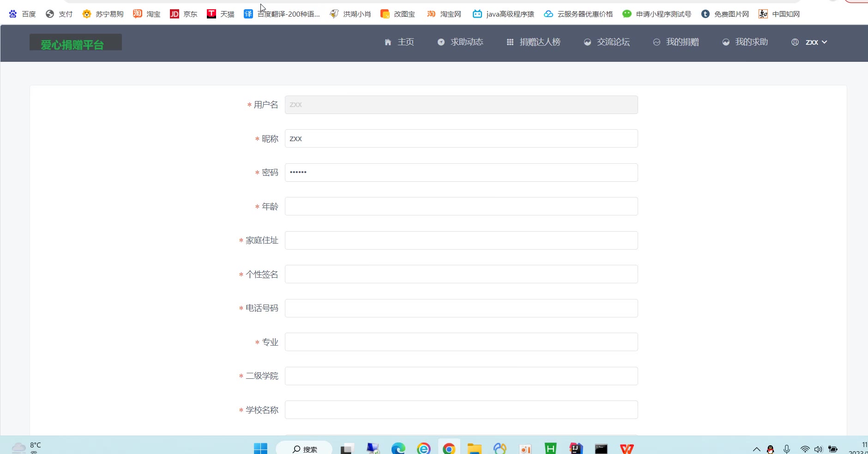868x454 pixels.
Task: Open the 捐赠达人榜 menu item
Action: pyautogui.click(x=534, y=42)
